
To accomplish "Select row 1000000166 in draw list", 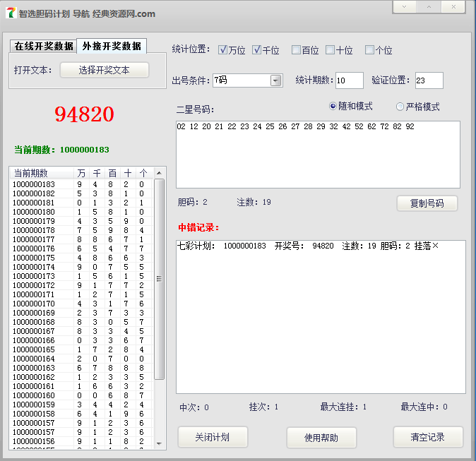I will click(x=81, y=340).
